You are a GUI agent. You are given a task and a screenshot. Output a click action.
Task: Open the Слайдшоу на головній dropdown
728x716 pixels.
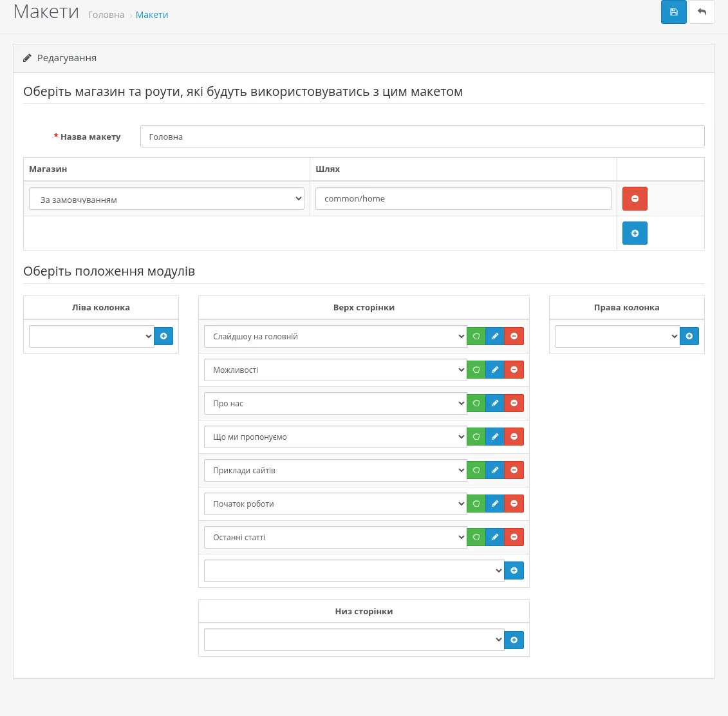pos(335,336)
